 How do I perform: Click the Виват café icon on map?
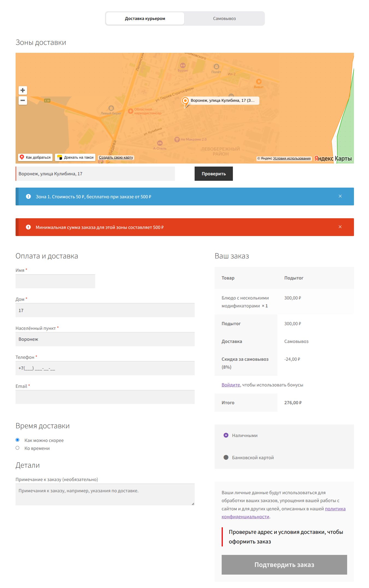tap(259, 81)
